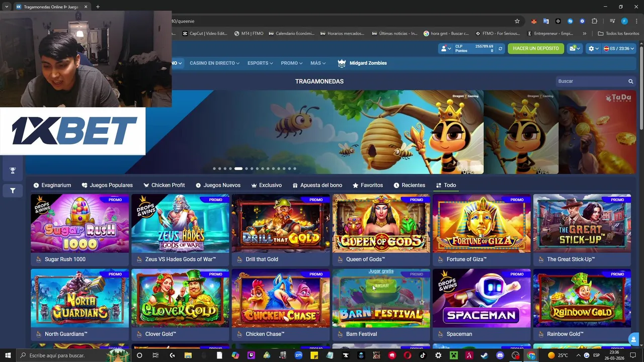Select the Juegos Populares tab
The height and width of the screenshot is (362, 644).
[107, 186]
